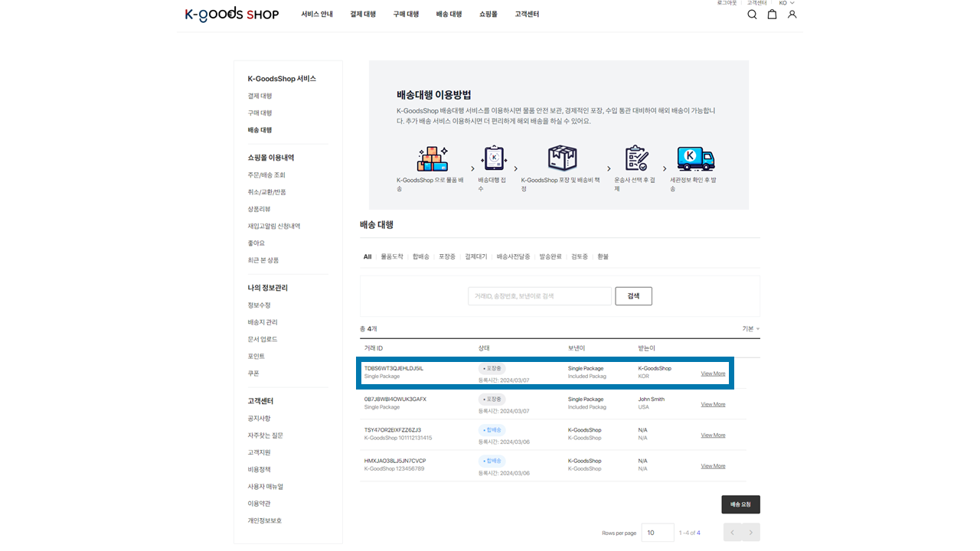980x551 pixels.
Task: Open 쇼핑몰 in top navigation menu
Action: point(488,15)
